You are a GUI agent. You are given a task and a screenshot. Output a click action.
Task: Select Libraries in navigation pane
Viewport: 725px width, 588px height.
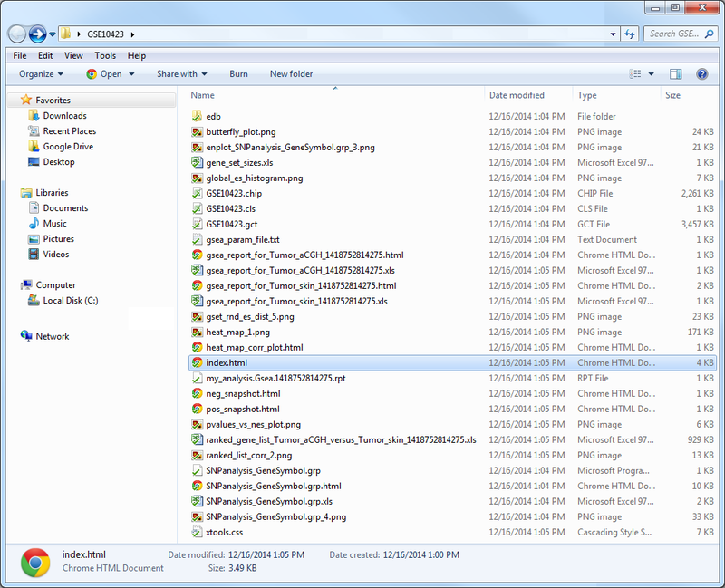point(52,193)
